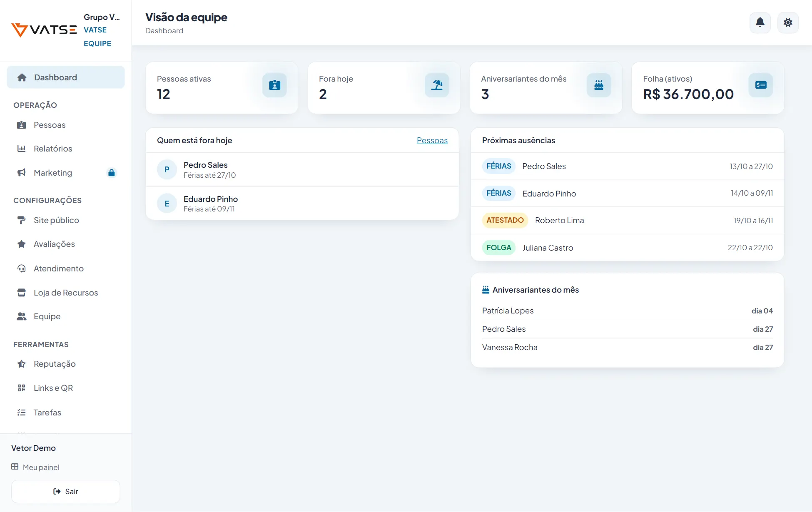Click Pedro Sales avatar letter P
The height and width of the screenshot is (512, 812).
pos(167,169)
